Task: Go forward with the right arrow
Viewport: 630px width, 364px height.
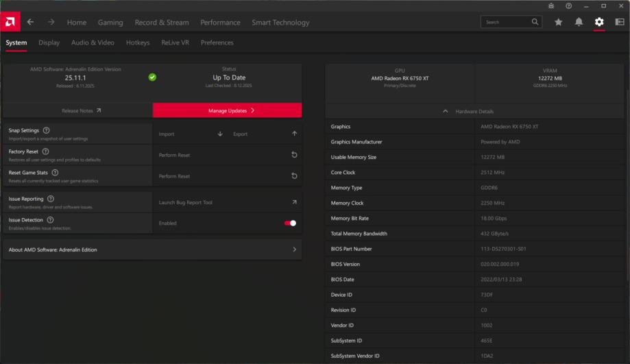Action: coord(51,22)
